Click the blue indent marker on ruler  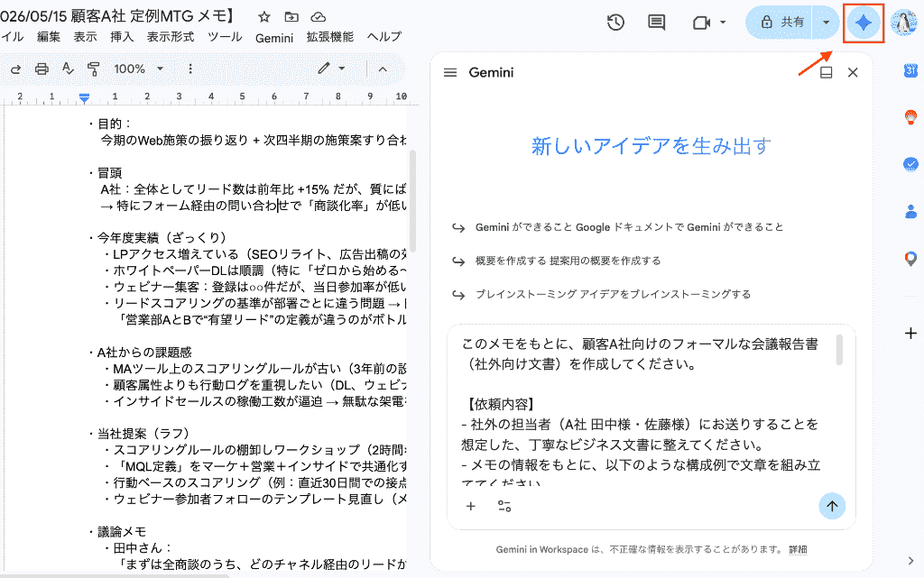pyautogui.click(x=84, y=97)
